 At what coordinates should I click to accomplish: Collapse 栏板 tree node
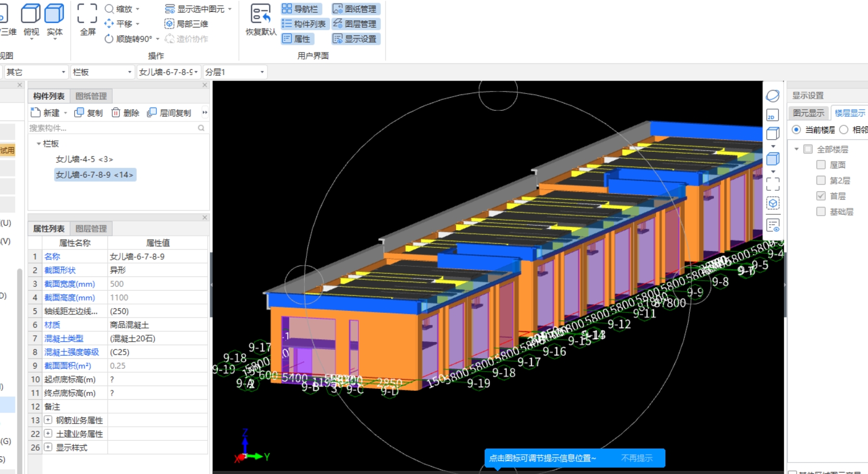(x=38, y=143)
